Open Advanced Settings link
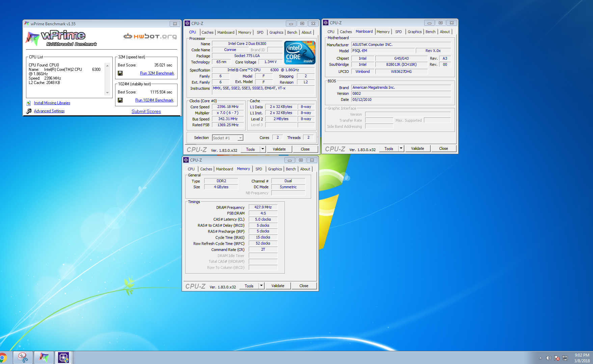This screenshot has height=364, width=593. click(49, 111)
